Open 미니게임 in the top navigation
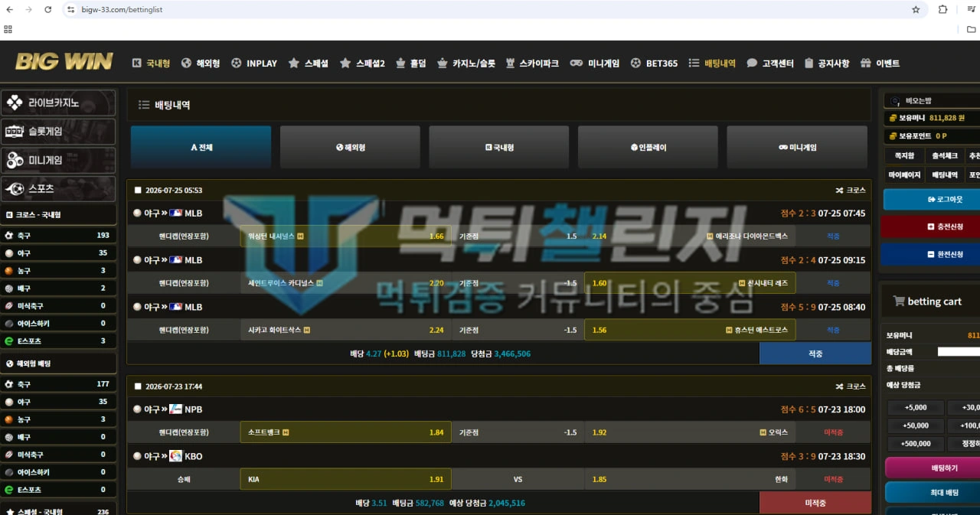This screenshot has height=515, width=980. (x=595, y=64)
